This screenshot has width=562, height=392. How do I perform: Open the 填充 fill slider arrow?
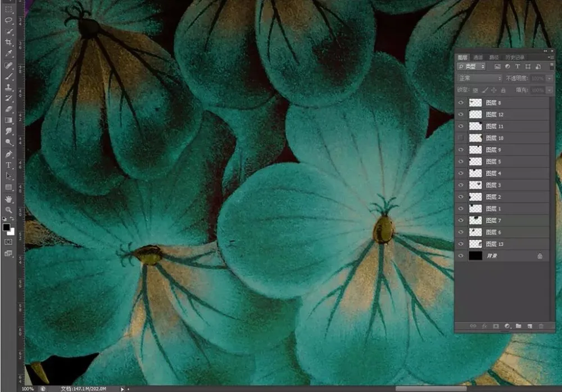coord(550,90)
